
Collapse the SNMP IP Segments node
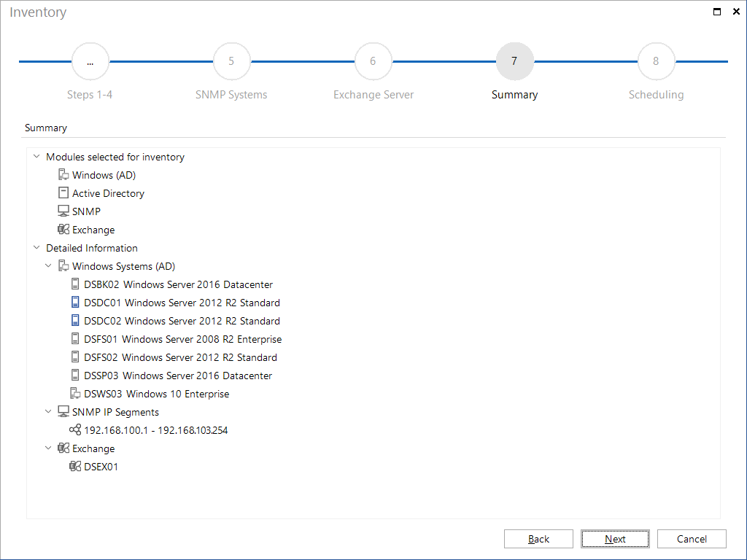tap(48, 411)
